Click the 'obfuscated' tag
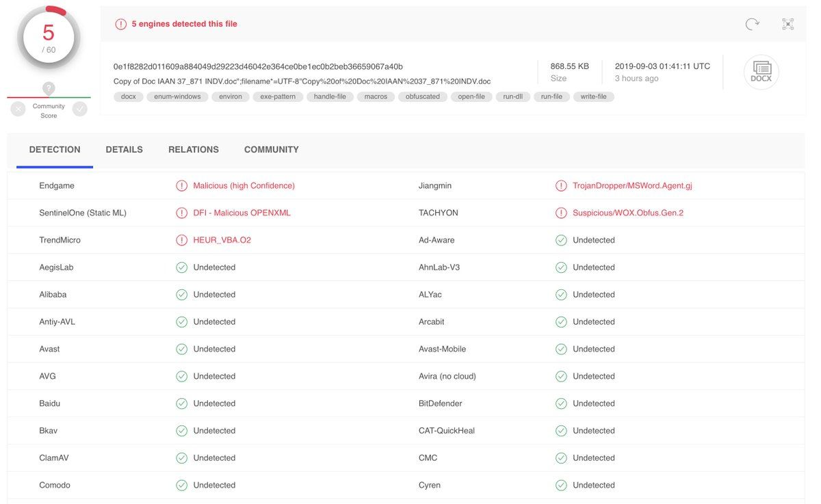 422,97
